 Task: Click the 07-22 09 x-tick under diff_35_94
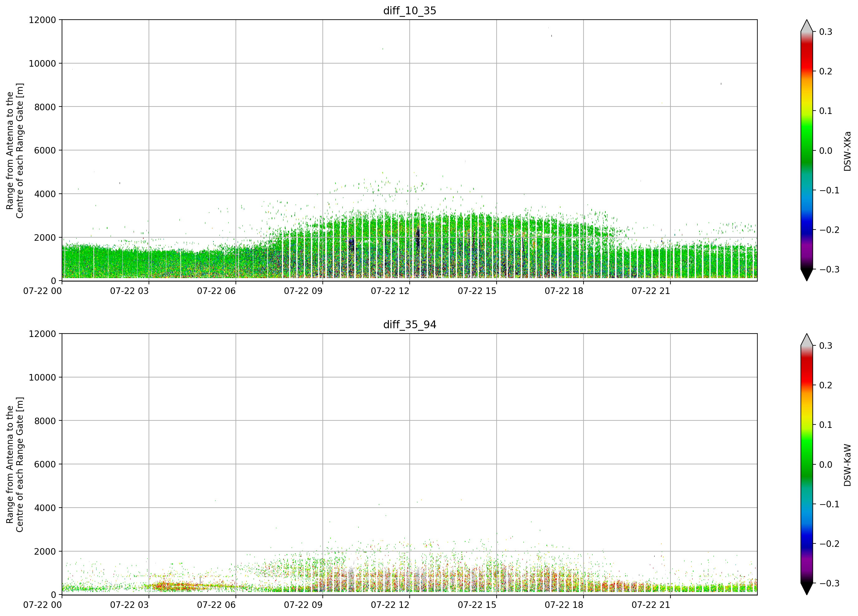pos(303,605)
